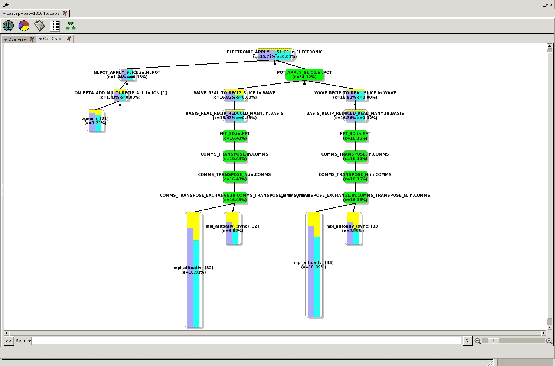
Task: Click the search input field at bottom
Action: coord(247,341)
